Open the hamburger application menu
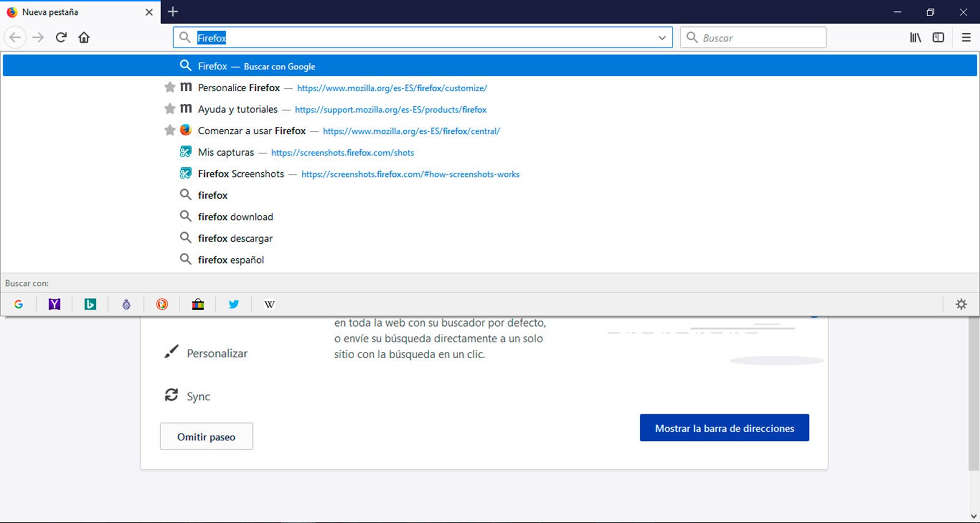The width and height of the screenshot is (980, 523). pos(966,38)
